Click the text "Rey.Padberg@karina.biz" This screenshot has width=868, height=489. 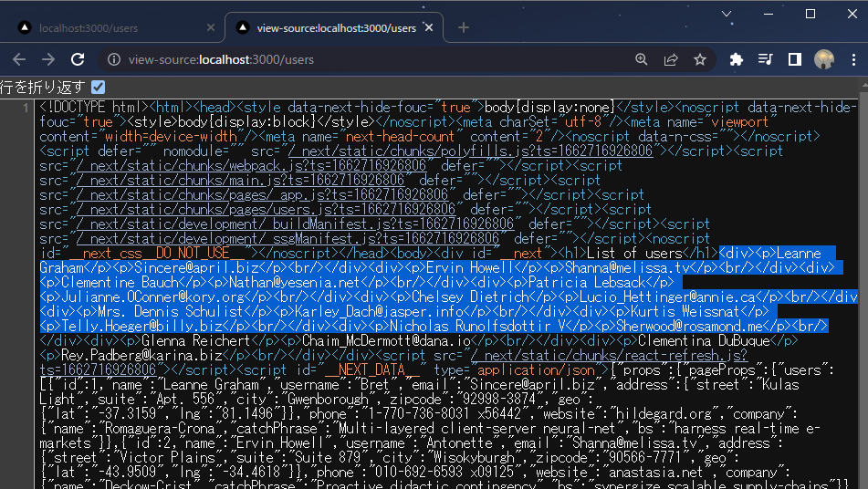pyautogui.click(x=141, y=355)
